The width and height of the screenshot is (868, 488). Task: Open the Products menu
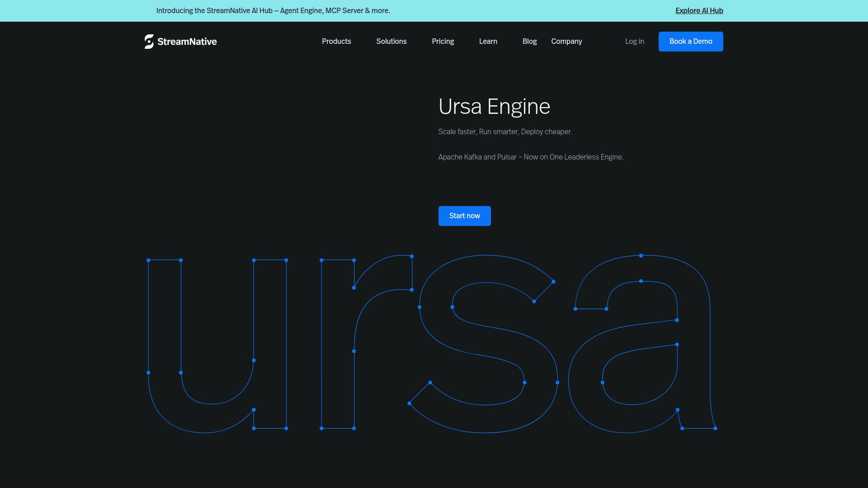[336, 42]
